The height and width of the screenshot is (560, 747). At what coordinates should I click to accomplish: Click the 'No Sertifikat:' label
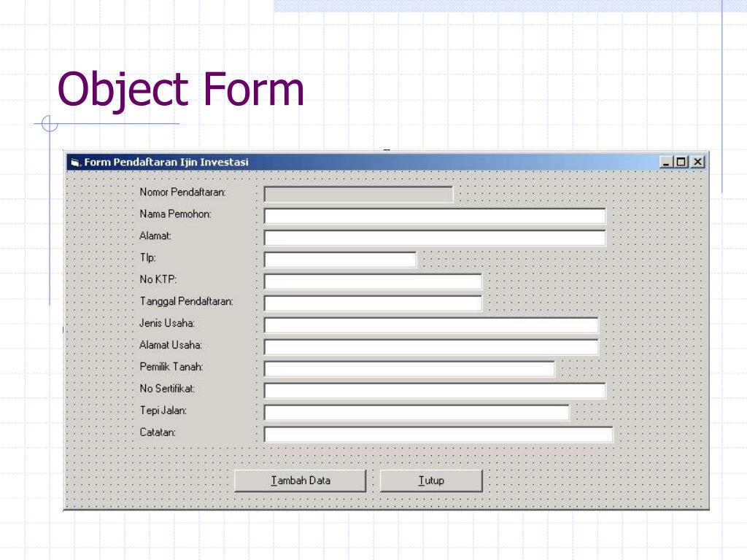pyautogui.click(x=167, y=389)
